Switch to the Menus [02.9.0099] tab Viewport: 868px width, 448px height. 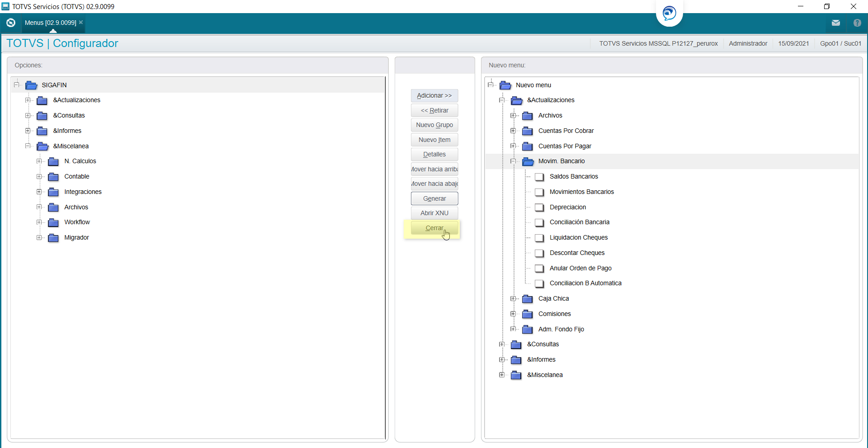50,23
